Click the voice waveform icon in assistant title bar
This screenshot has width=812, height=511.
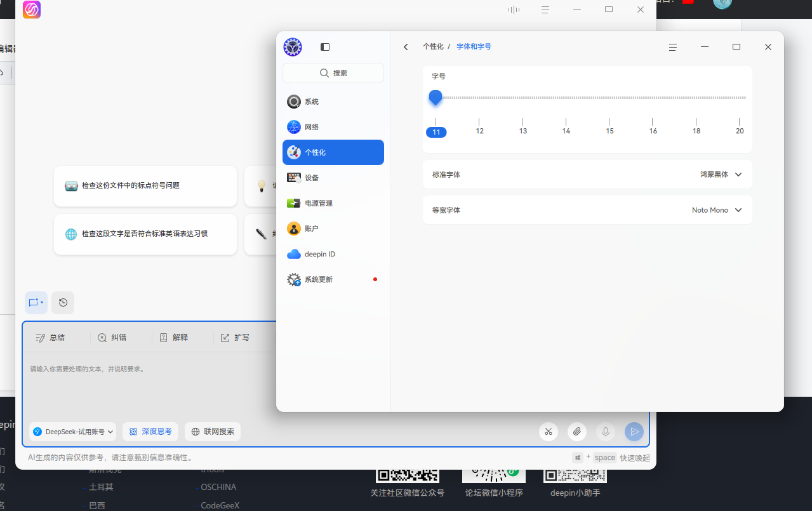click(x=514, y=10)
